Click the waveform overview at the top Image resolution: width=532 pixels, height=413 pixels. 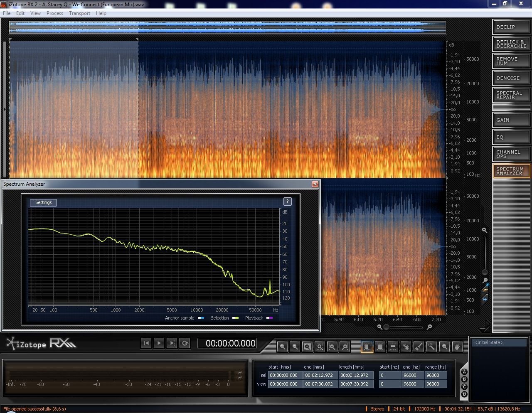click(227, 27)
